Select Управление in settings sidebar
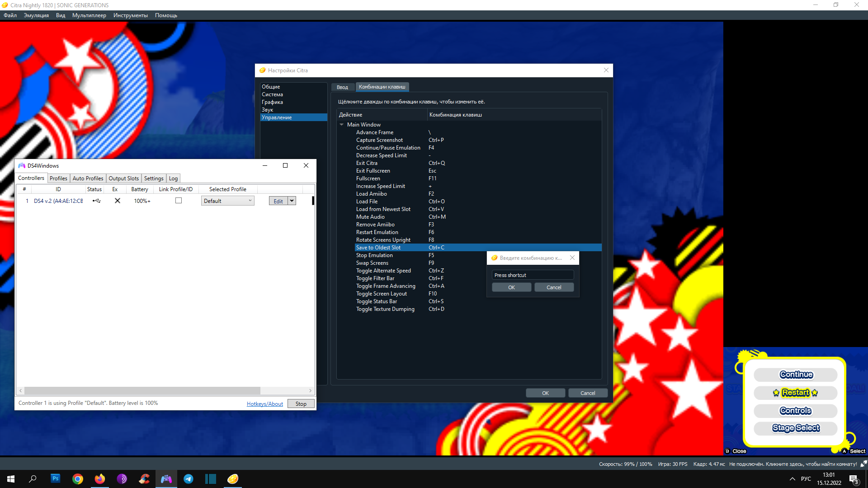Image resolution: width=868 pixels, height=488 pixels. tap(294, 117)
